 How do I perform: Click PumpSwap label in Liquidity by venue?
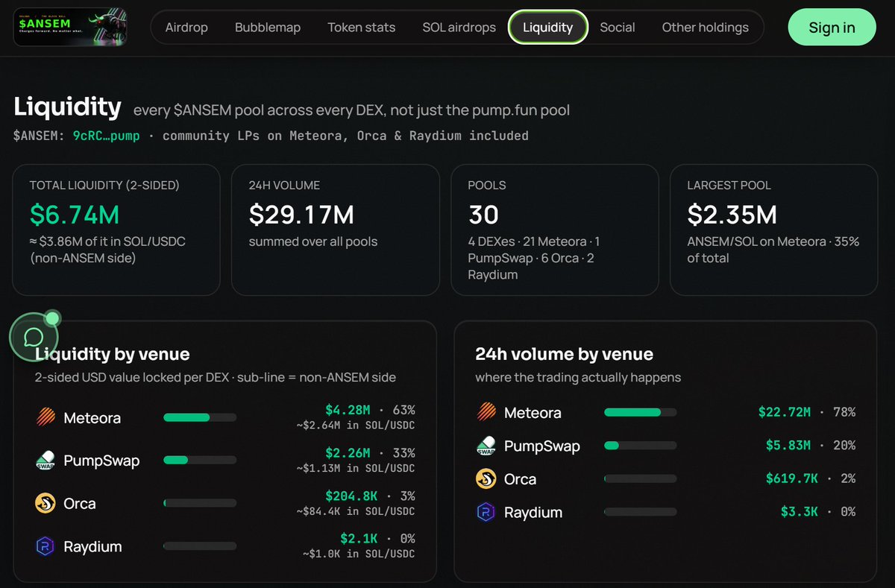tap(101, 461)
